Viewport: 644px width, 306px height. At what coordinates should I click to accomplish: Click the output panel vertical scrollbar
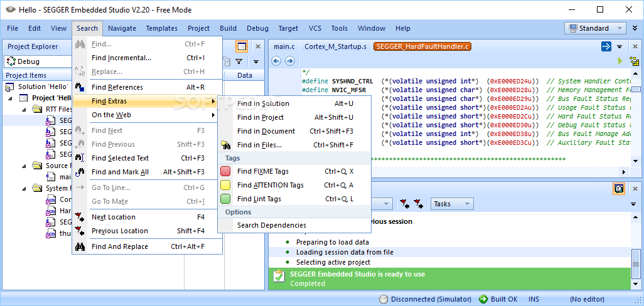(x=636, y=265)
